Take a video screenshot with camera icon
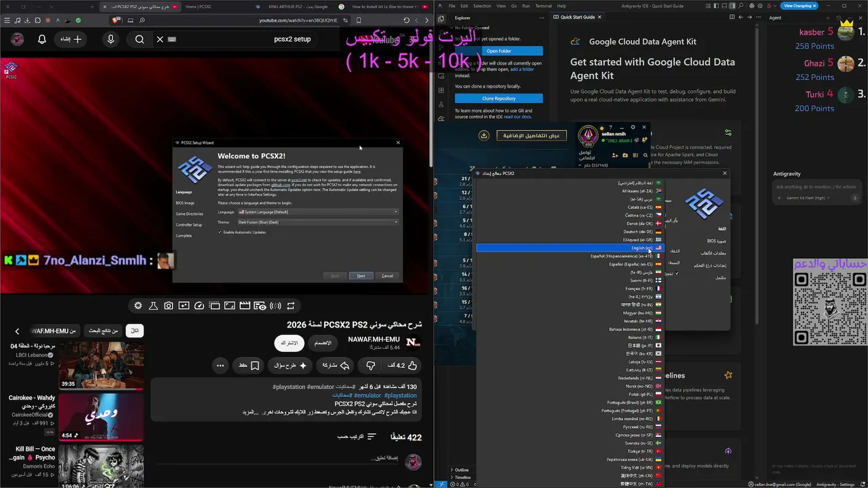The height and width of the screenshot is (488, 868). (x=168, y=306)
